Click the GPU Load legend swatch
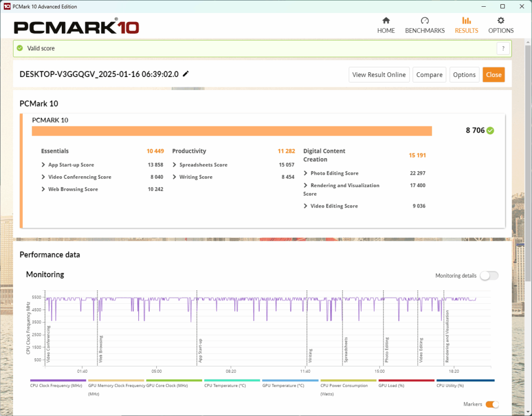 [x=406, y=380]
